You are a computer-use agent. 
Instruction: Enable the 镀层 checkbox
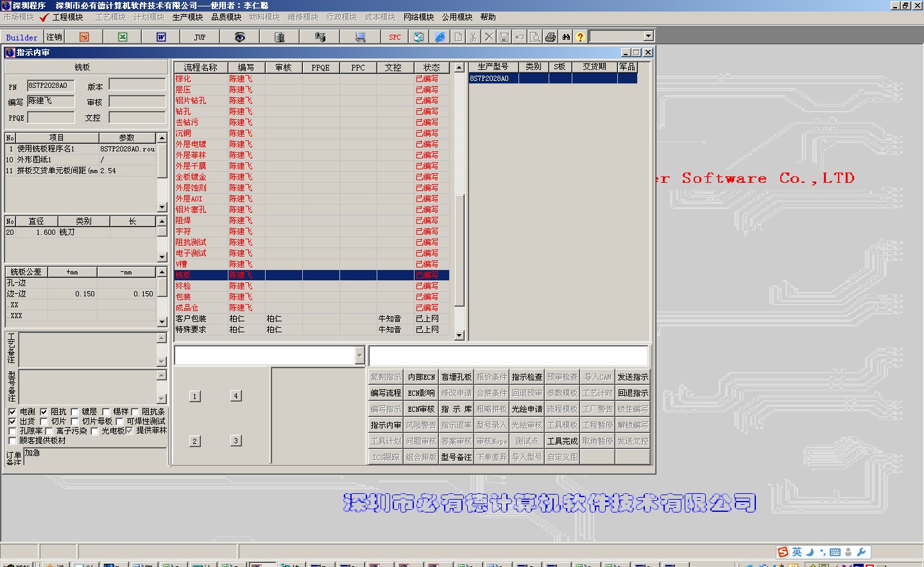(x=74, y=412)
